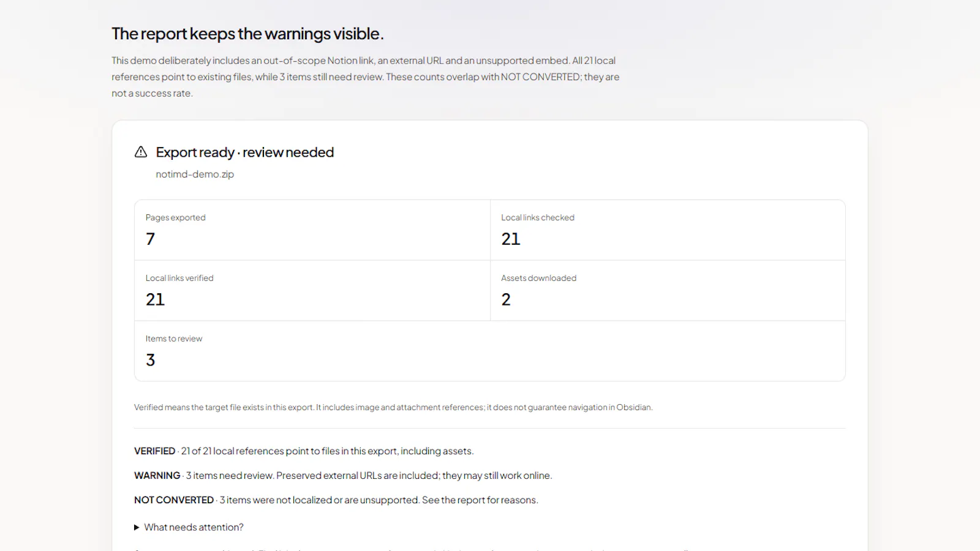Viewport: 980px width, 551px height.
Task: Expand the 'What needs attention?' disclosure triangle
Action: coord(137,527)
